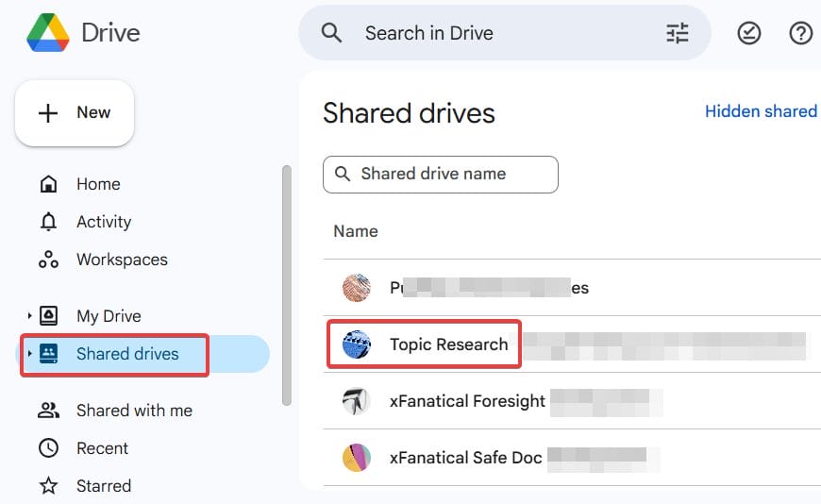Click the Starred star icon
The width and height of the screenshot is (821, 504).
tap(49, 486)
